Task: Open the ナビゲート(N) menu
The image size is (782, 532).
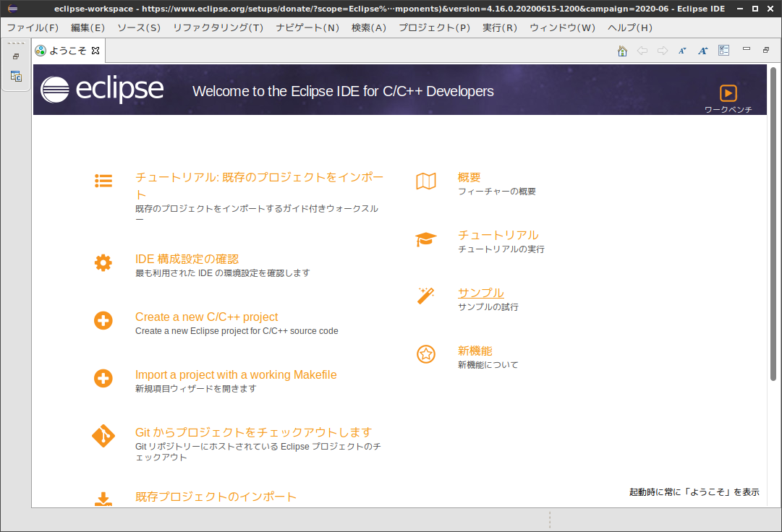Action: [x=307, y=28]
